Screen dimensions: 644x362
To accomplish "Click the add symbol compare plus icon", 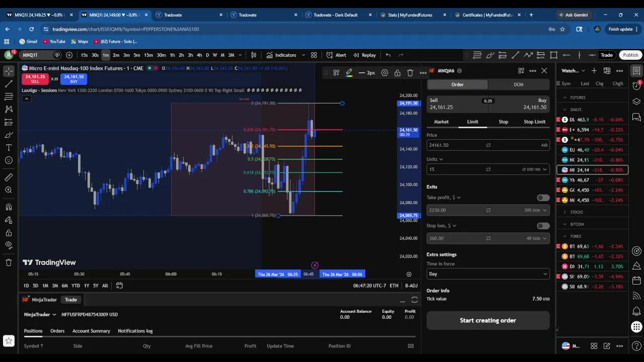I will (69, 55).
